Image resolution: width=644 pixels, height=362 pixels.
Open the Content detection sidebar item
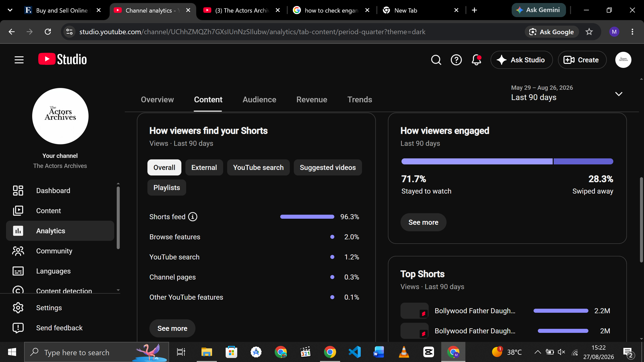[x=60, y=290]
